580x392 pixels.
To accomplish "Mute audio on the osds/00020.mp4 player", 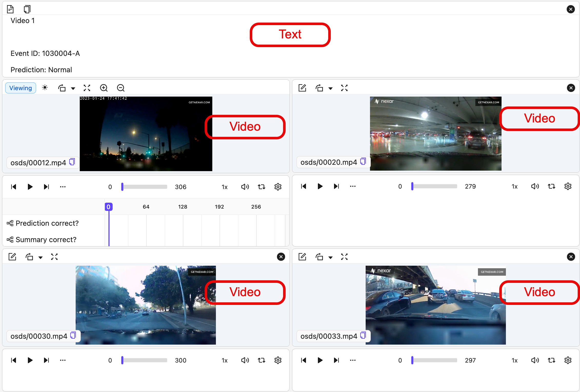I will (x=535, y=186).
